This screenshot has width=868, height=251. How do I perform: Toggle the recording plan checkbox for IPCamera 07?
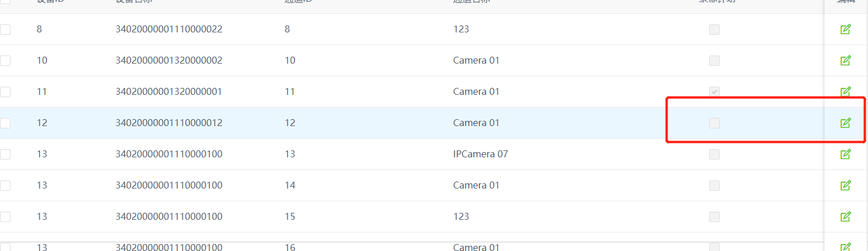[x=714, y=154]
